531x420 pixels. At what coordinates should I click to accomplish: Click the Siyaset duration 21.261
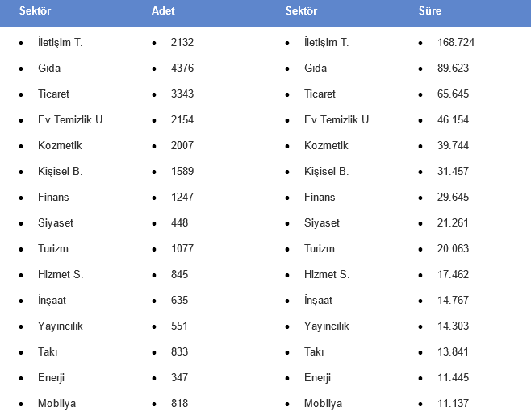453,222
